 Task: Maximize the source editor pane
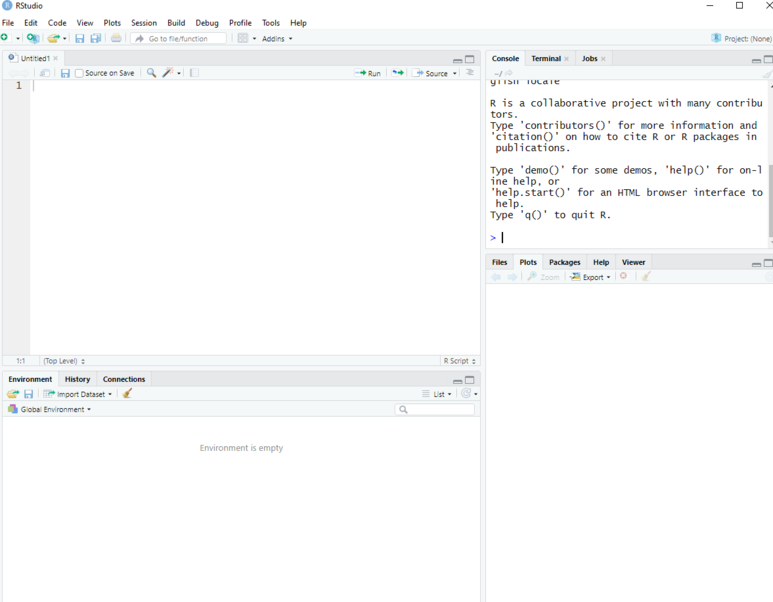point(470,59)
